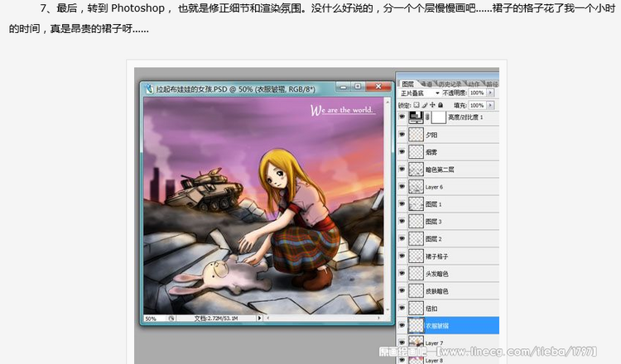Toggle the eye of Layer 6
The height and width of the screenshot is (364, 621).
coord(402,187)
